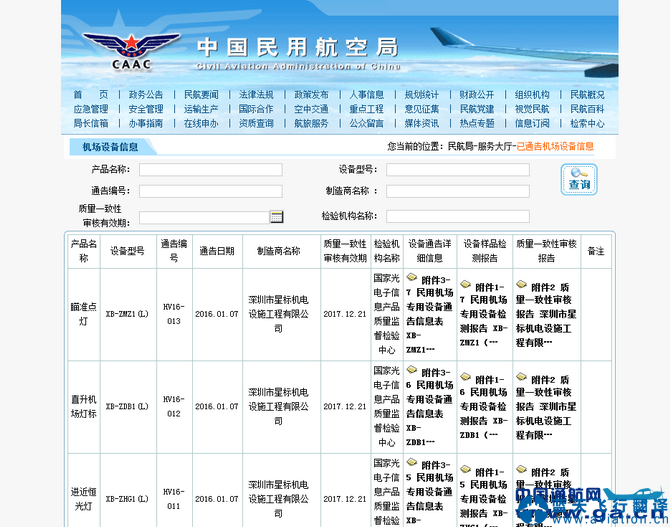
Task: Open 附件1-7 test report icon for XB-ZMZ1
Action: (x=466, y=285)
